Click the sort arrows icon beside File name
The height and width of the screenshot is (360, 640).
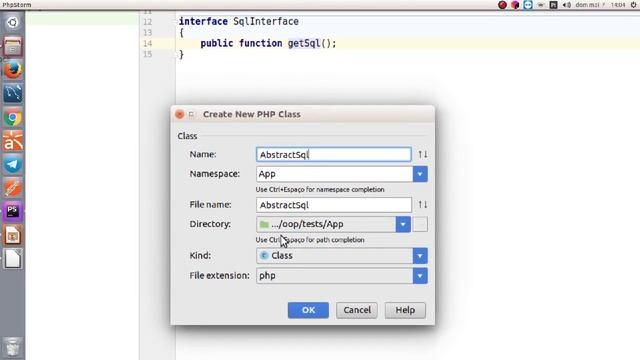click(x=422, y=204)
